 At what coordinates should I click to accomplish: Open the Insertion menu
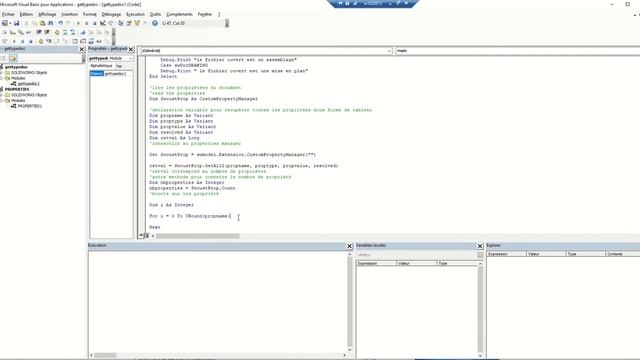point(69,14)
